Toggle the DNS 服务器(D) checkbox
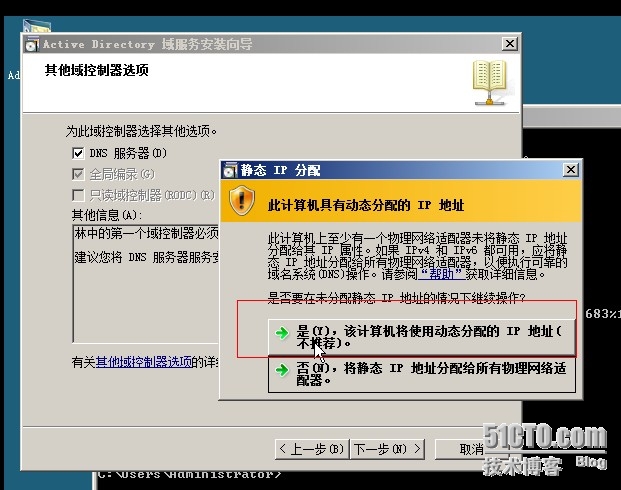The width and height of the screenshot is (621, 490). tap(78, 153)
